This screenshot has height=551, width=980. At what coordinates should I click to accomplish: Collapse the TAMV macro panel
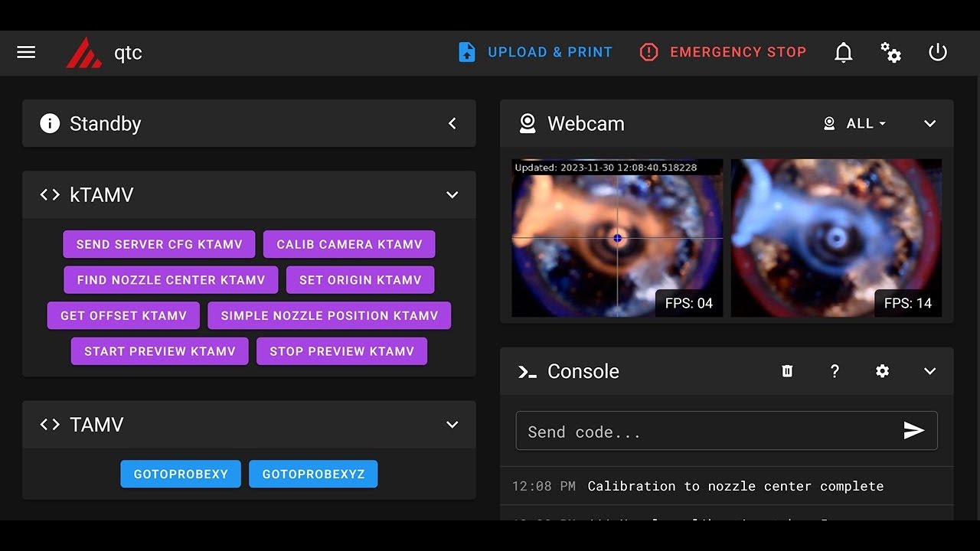tap(452, 424)
